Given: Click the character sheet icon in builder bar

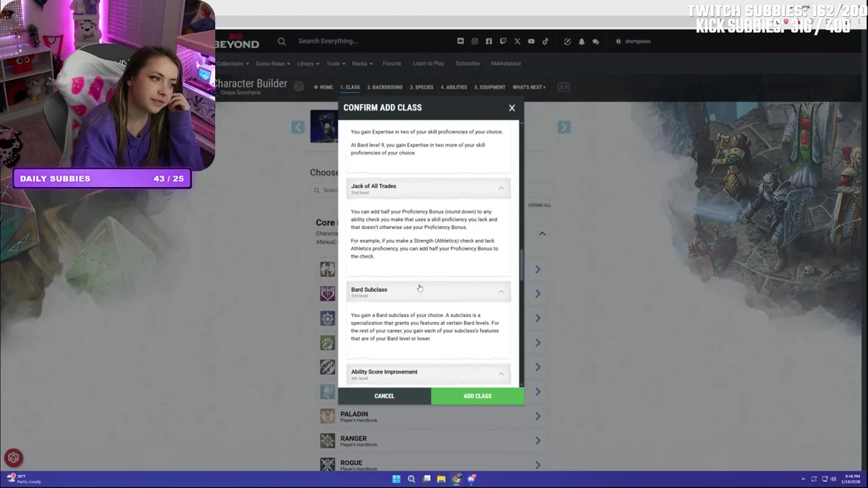Looking at the screenshot, I should point(563,87).
